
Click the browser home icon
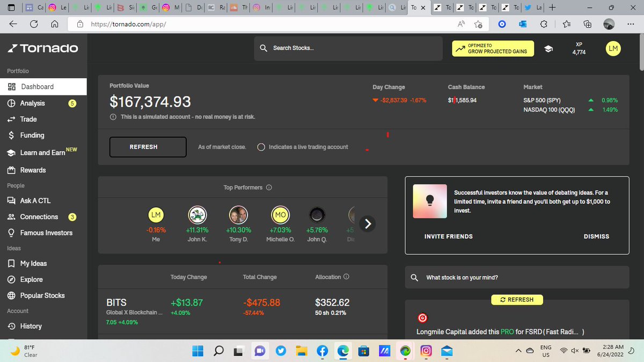tap(54, 24)
